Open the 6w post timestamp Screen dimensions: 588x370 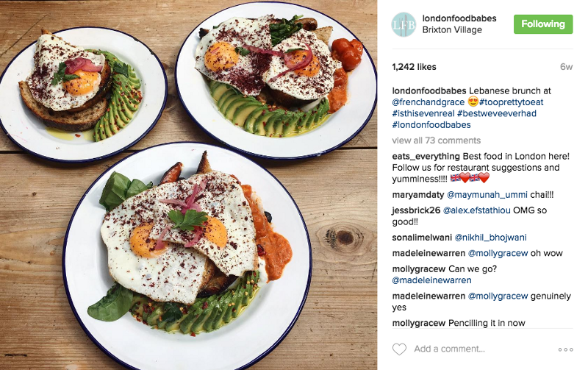(566, 67)
